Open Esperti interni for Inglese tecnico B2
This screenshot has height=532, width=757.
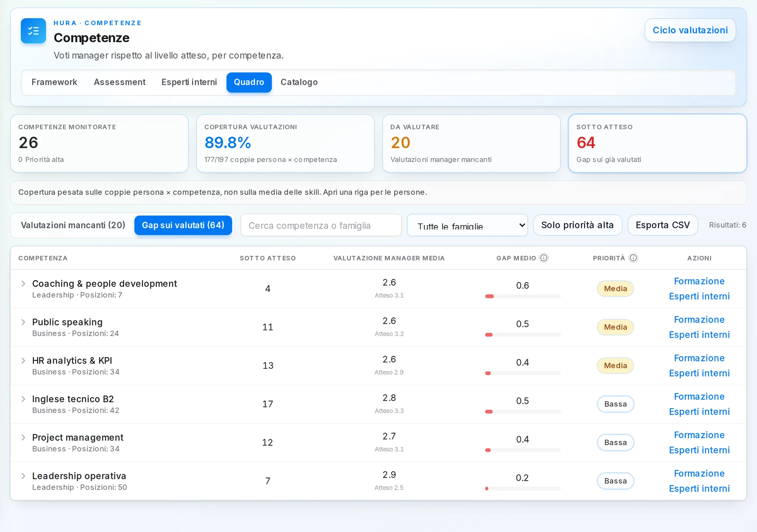click(x=699, y=412)
